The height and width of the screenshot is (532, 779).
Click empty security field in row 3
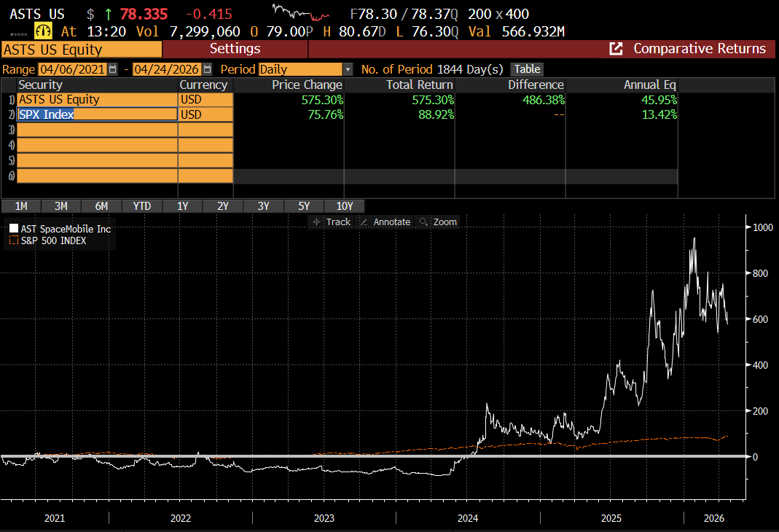point(98,130)
